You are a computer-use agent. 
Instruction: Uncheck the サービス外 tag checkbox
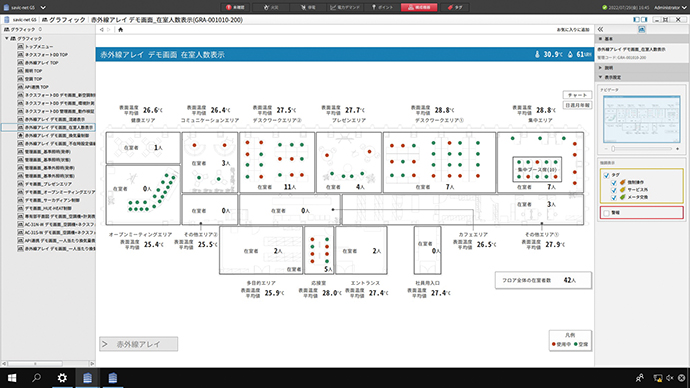coord(613,190)
